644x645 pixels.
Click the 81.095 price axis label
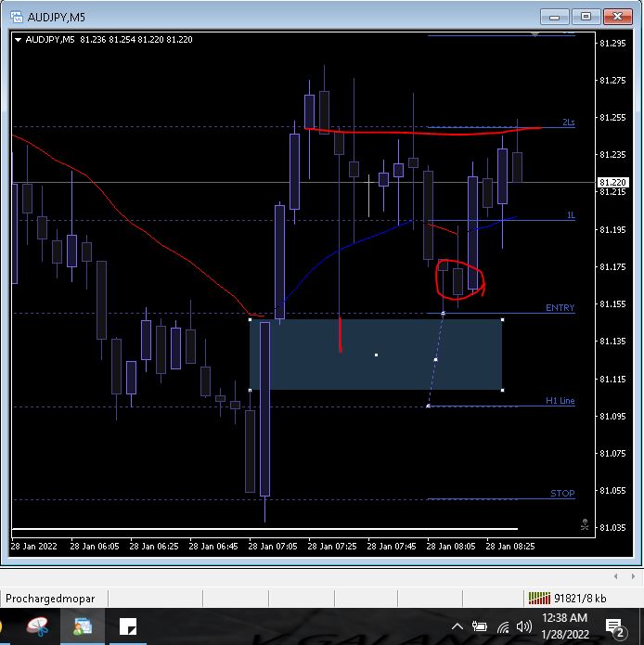tap(612, 417)
